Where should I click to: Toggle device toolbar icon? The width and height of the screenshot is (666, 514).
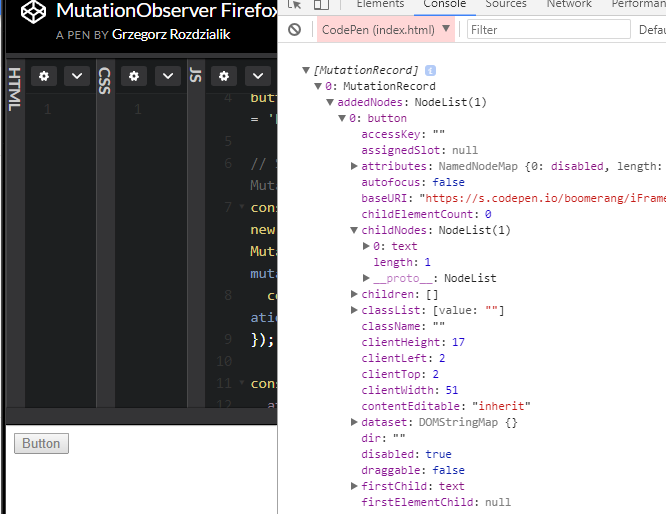(x=321, y=4)
